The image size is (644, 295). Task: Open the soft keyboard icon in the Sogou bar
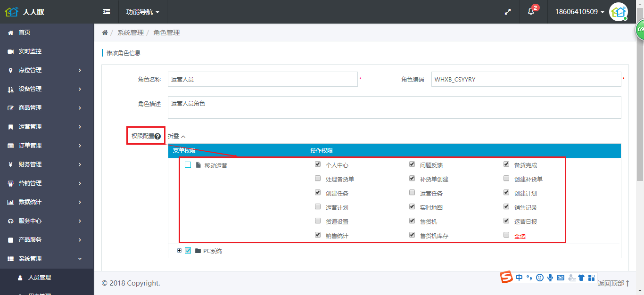560,278
